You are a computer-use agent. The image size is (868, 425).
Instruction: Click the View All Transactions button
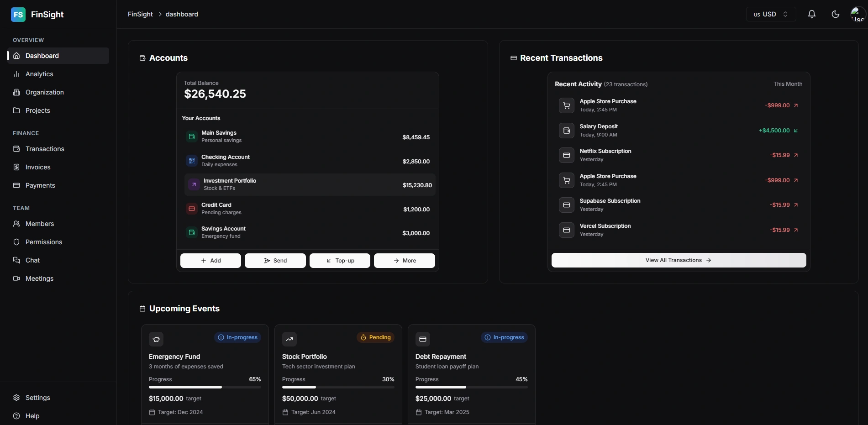pyautogui.click(x=678, y=260)
